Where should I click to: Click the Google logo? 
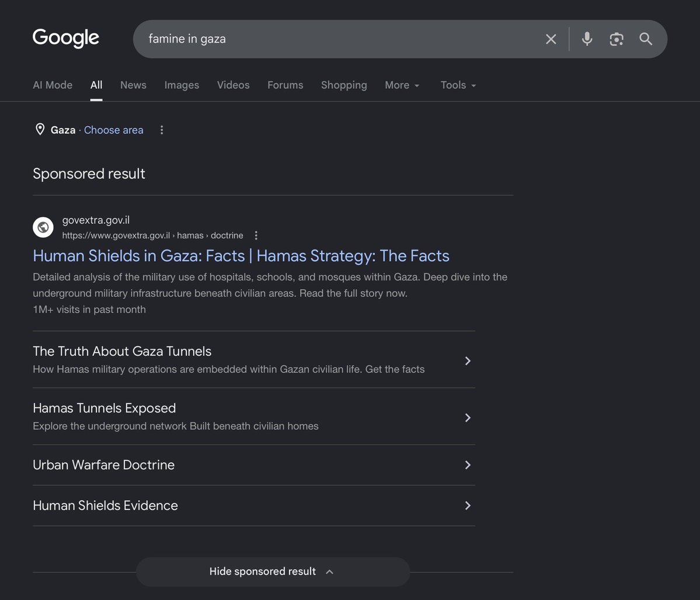65,38
